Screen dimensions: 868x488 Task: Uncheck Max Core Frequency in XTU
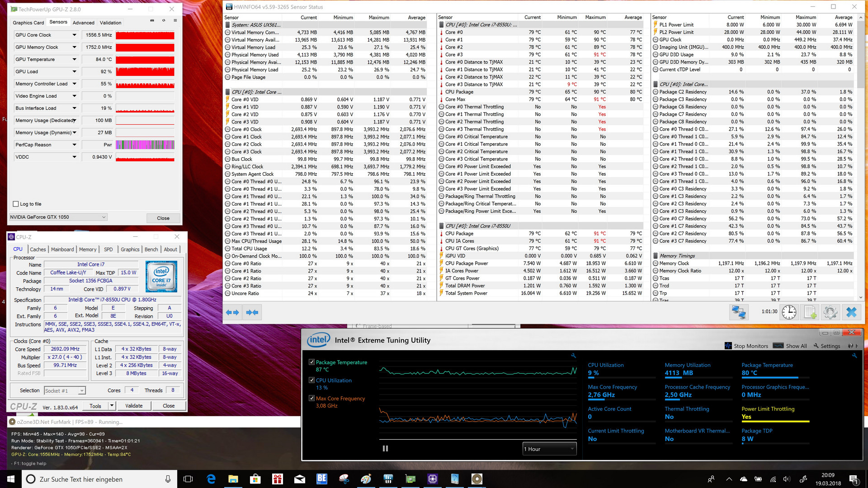click(311, 398)
